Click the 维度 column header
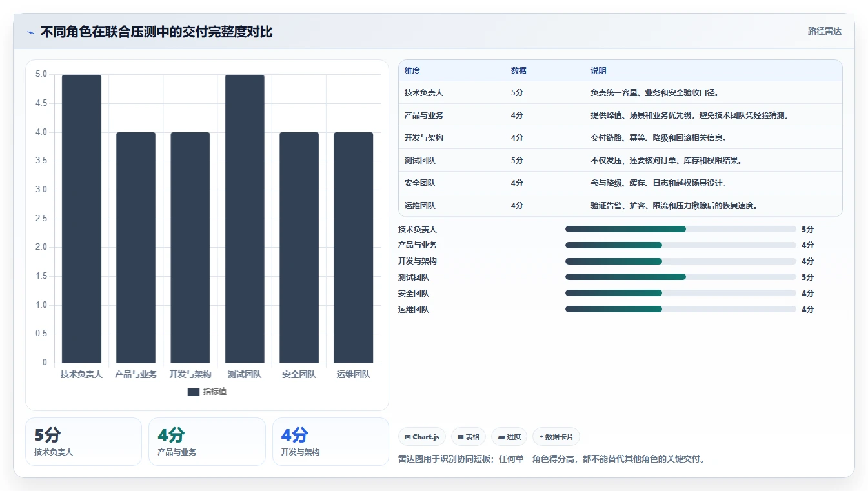The image size is (868, 491). coord(412,71)
